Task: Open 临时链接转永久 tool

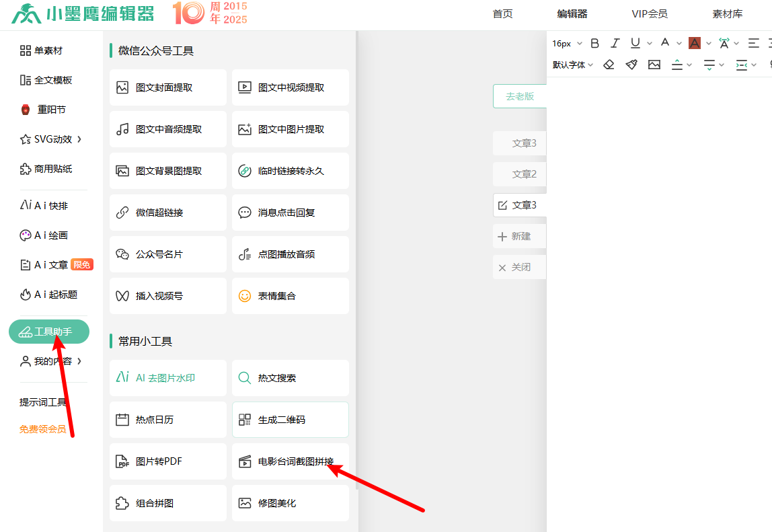Action: [290, 171]
